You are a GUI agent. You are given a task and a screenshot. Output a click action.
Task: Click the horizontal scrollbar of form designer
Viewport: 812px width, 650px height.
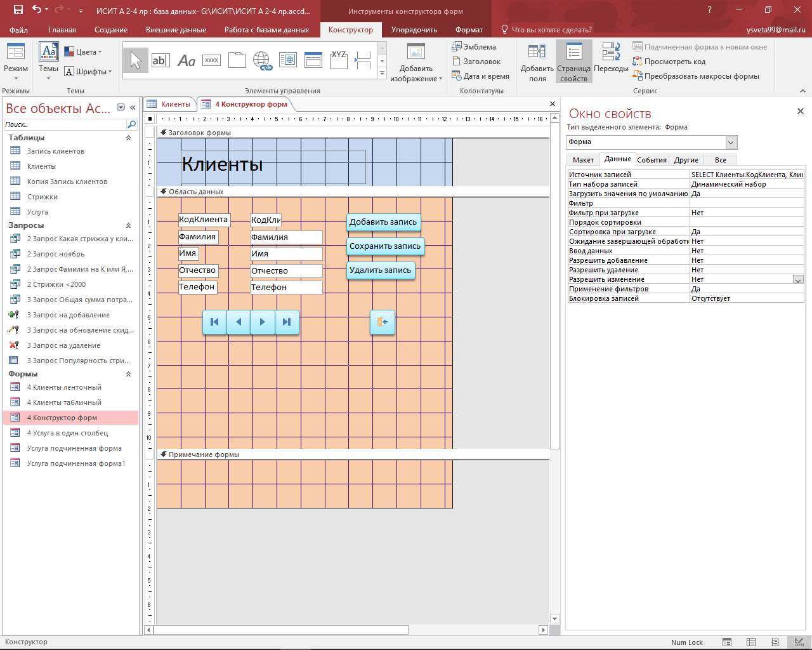coord(346,630)
